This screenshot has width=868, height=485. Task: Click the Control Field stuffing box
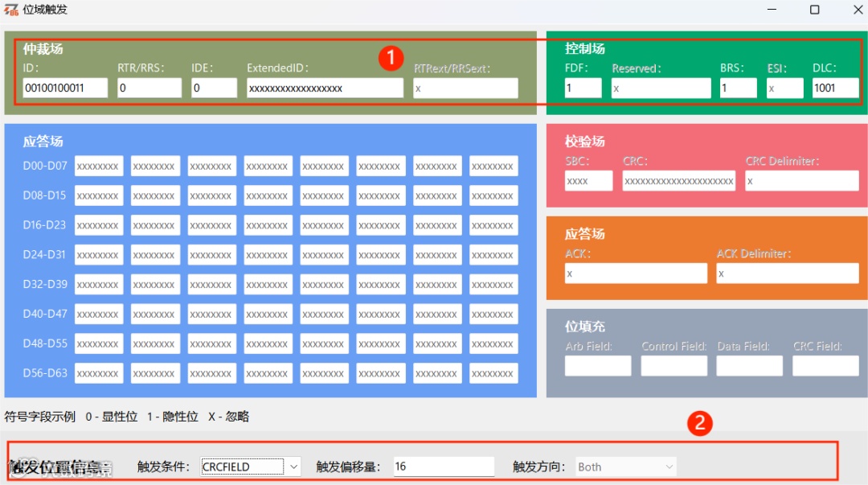pyautogui.click(x=674, y=366)
